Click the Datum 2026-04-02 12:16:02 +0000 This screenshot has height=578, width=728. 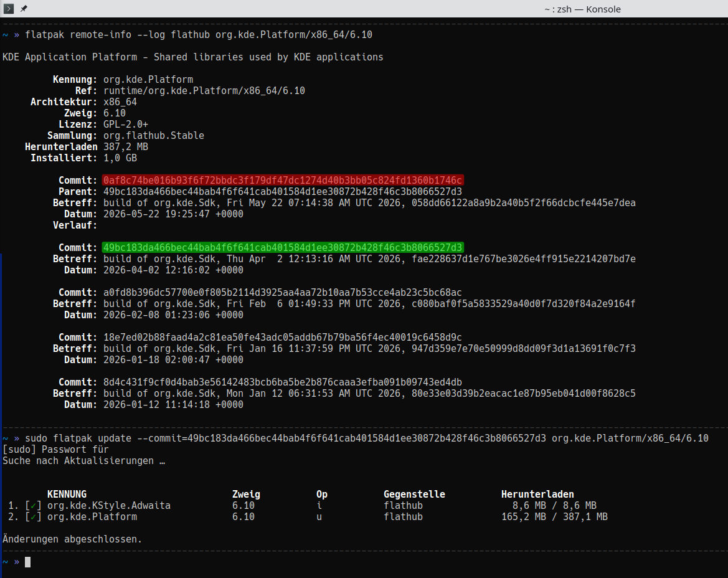(173, 270)
